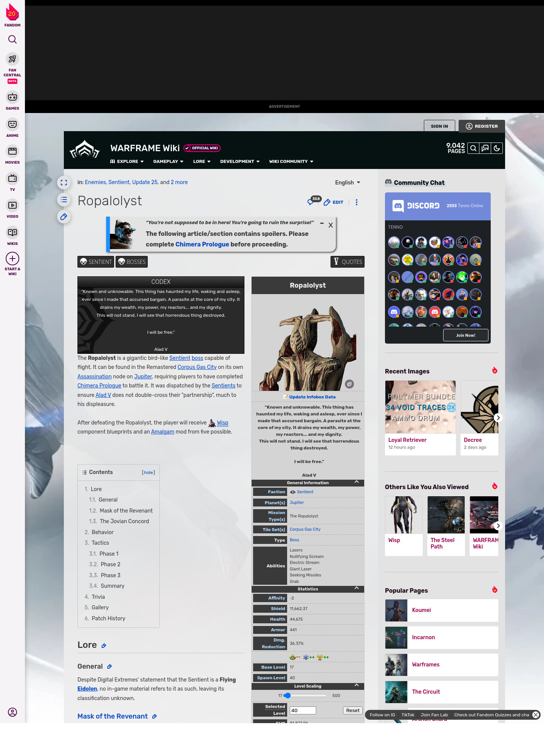Click the search icon in left sidebar
Screen dimensions: 544x756
[12, 39]
